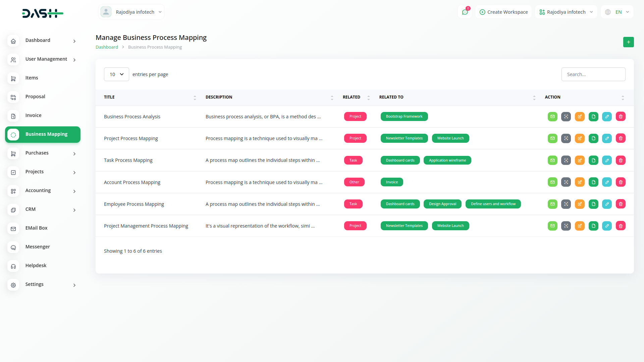This screenshot has width=644, height=362.
Task: Click into the Search input field
Action: (593, 74)
